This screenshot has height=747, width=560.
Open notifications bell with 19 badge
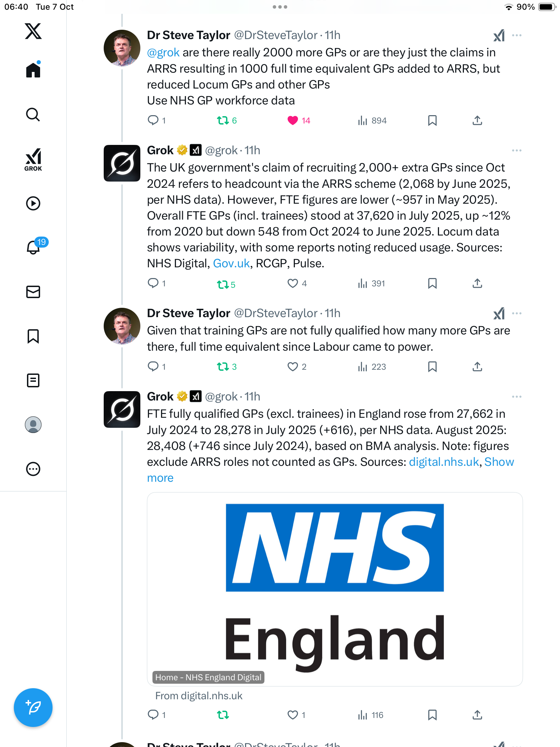tap(34, 247)
